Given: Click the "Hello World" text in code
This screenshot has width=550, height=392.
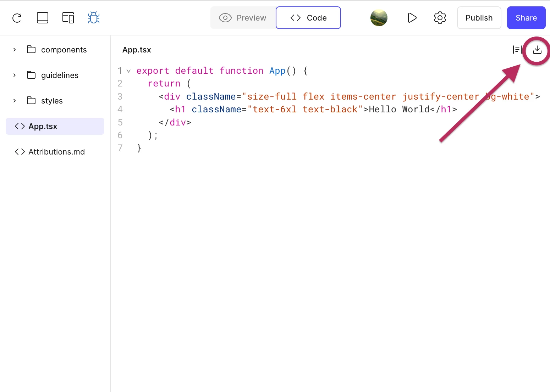Looking at the screenshot, I should 399,109.
